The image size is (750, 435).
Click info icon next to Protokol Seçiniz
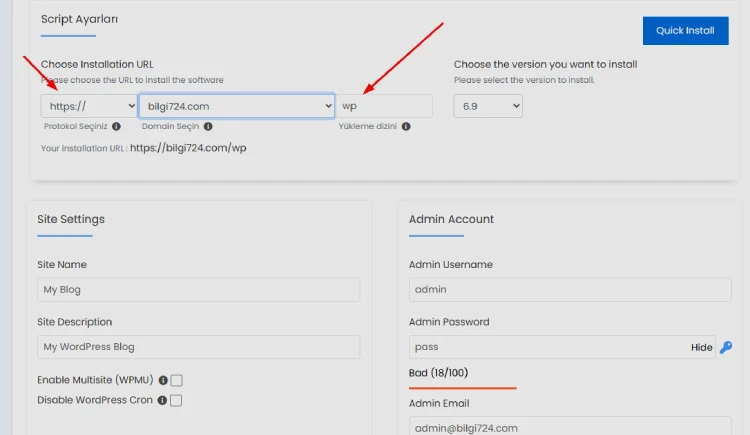coord(117,127)
